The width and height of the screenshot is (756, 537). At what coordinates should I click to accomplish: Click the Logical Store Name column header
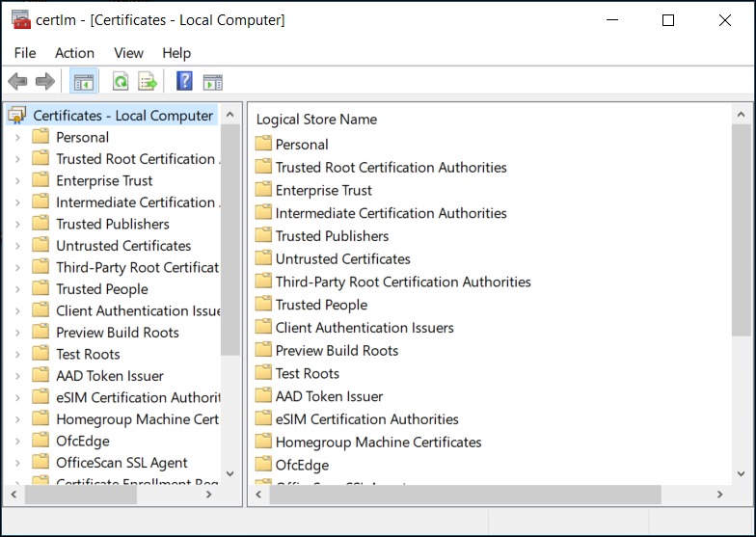pos(316,120)
